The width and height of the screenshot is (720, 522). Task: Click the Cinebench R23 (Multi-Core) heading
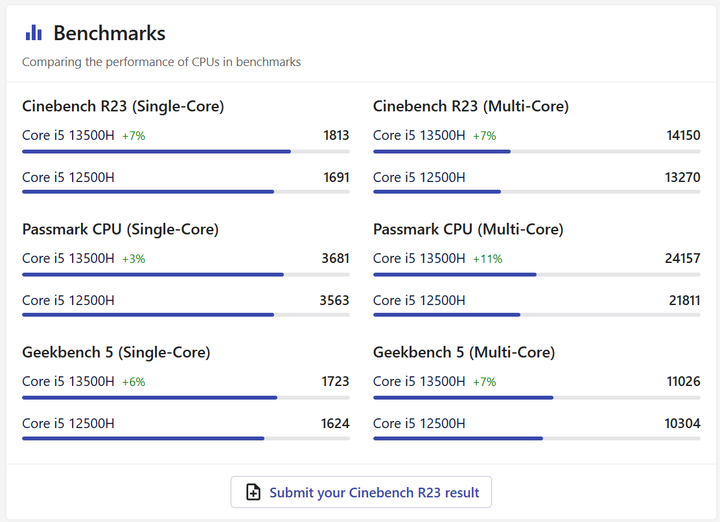pos(471,106)
